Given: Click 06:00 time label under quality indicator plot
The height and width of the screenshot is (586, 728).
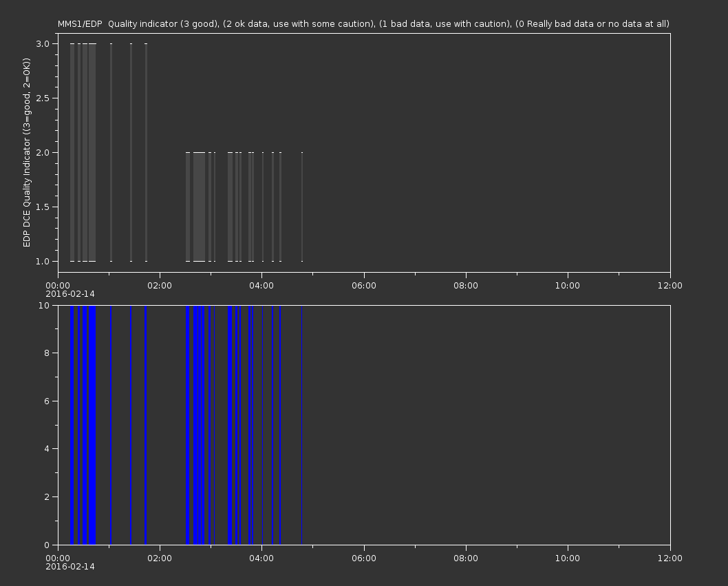Looking at the screenshot, I should [x=364, y=285].
